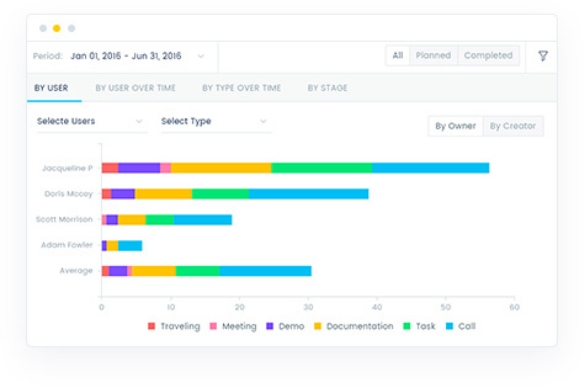Select the All status filter

pos(397,56)
